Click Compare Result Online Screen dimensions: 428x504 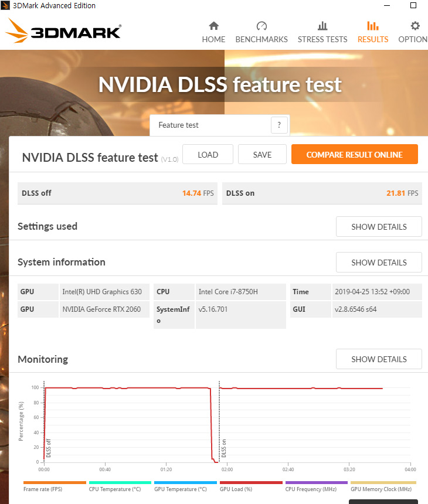coord(354,154)
